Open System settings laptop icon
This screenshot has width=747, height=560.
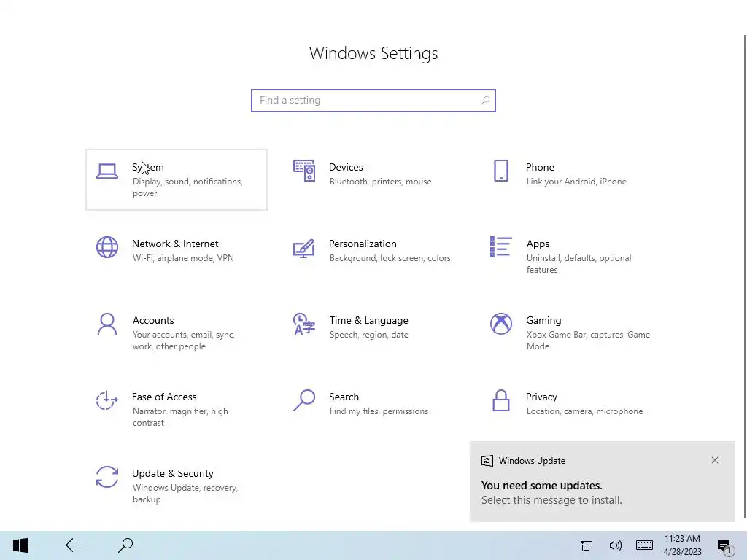point(107,171)
